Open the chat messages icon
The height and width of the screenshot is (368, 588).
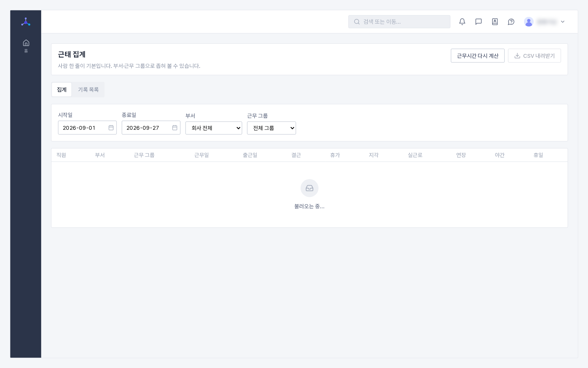tap(479, 22)
